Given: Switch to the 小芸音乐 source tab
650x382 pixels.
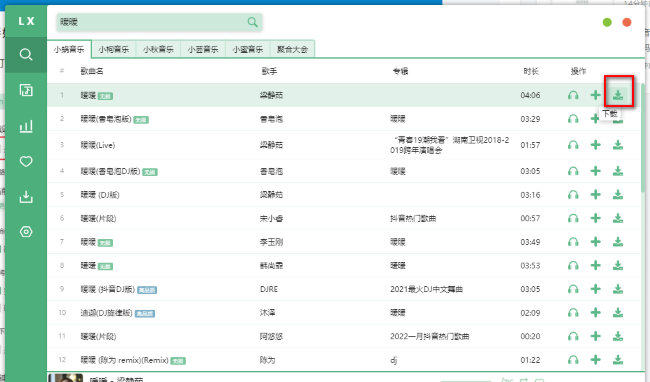Looking at the screenshot, I should [203, 49].
